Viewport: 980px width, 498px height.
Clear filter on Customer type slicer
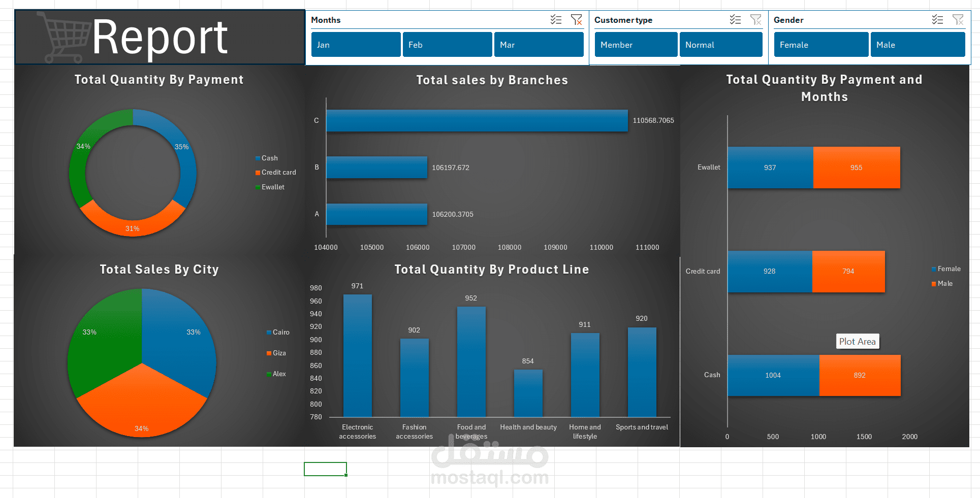pyautogui.click(x=755, y=20)
